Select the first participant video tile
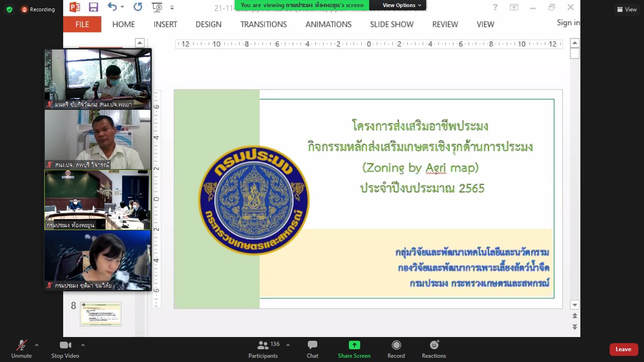Image resolution: width=644 pixels, height=362 pixels. click(x=98, y=79)
